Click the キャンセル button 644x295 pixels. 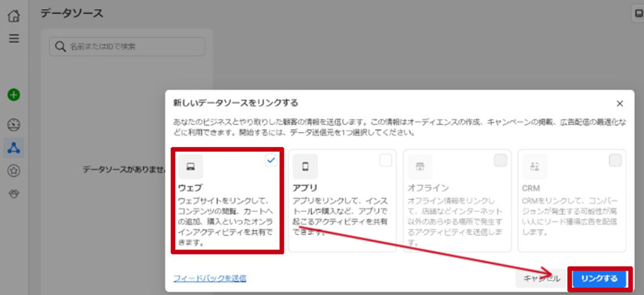541,278
